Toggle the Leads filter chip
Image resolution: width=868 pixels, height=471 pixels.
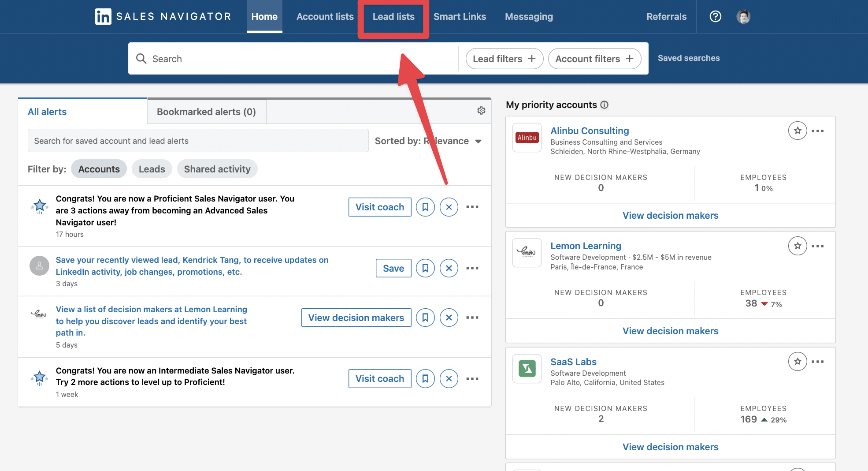152,169
